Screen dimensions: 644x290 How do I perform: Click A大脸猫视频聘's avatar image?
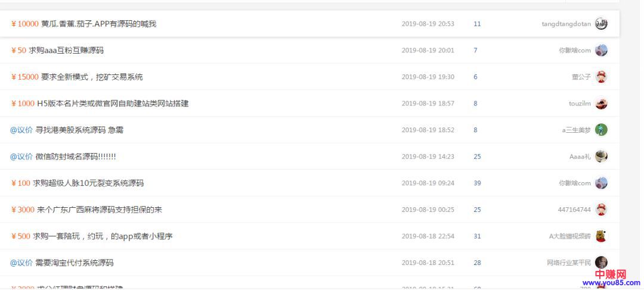click(x=601, y=236)
